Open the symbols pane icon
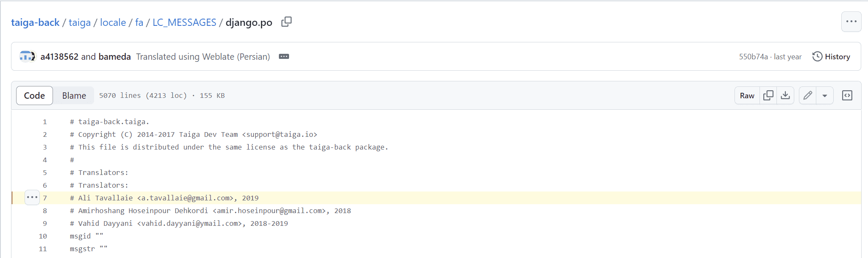This screenshot has height=258, width=868. point(847,95)
